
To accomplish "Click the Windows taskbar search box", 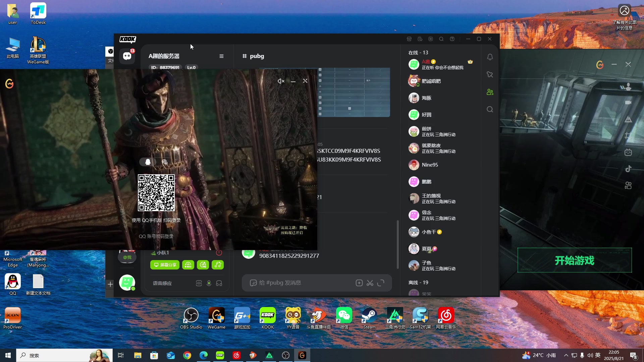I will tap(64, 355).
